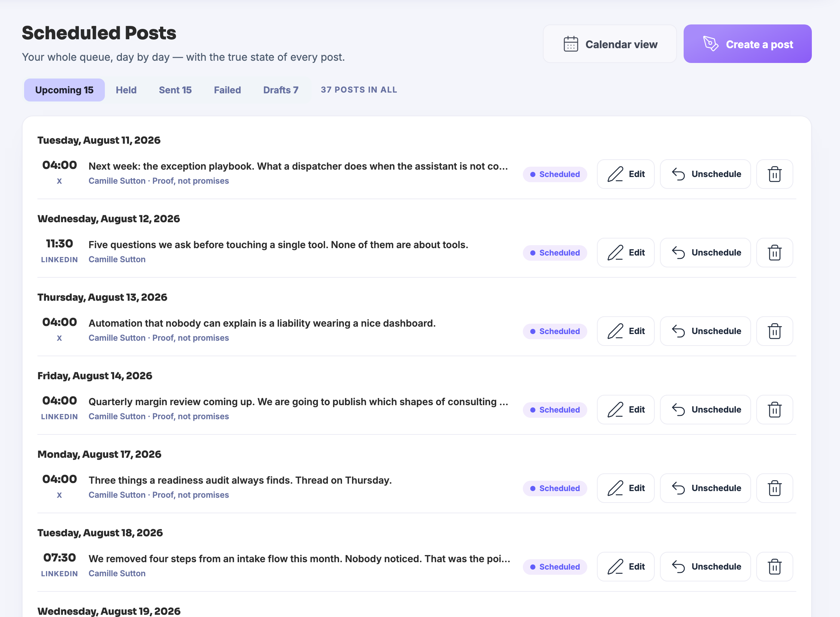Open post 'Next week: the exception playbook...'

point(298,166)
